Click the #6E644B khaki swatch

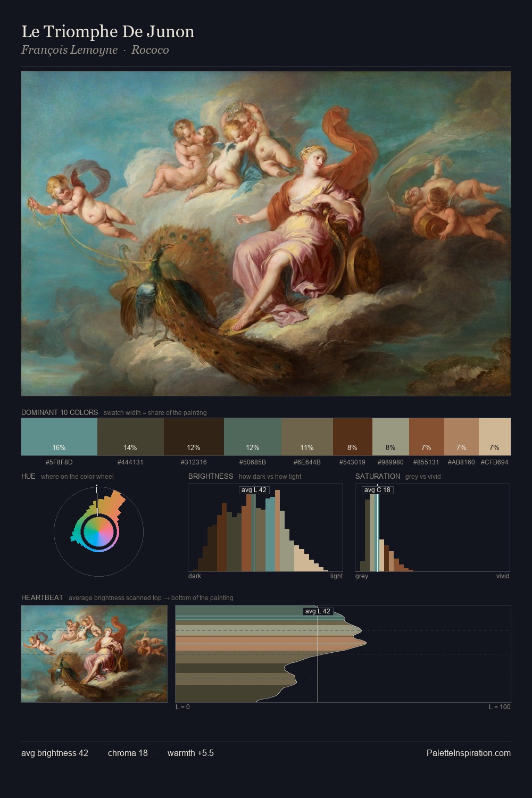(x=307, y=437)
